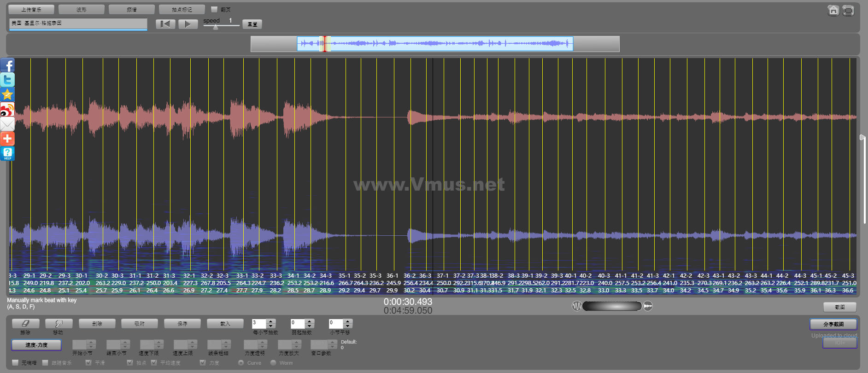This screenshot has width=868, height=373.
Task: Adjust the speed slider handle
Action: click(x=216, y=27)
